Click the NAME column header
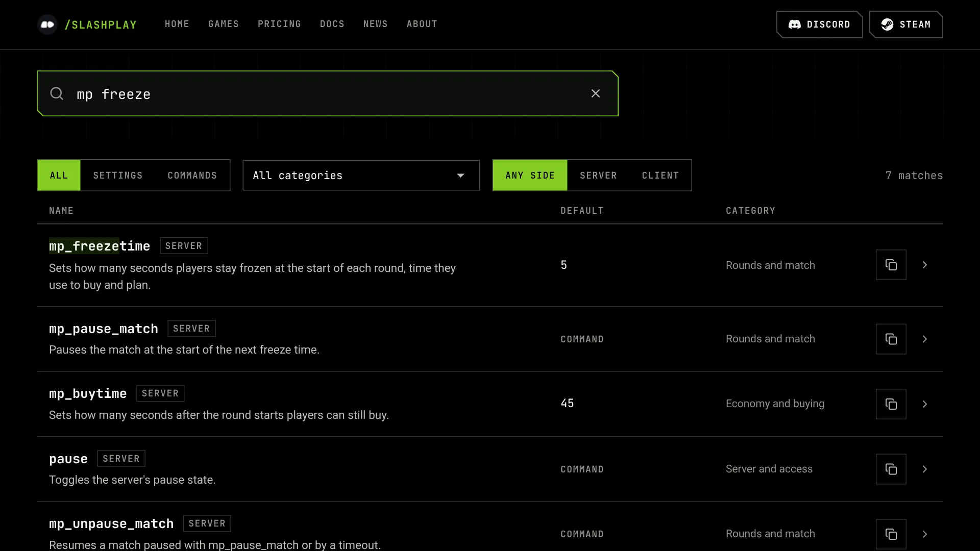This screenshot has width=980, height=551. [61, 211]
